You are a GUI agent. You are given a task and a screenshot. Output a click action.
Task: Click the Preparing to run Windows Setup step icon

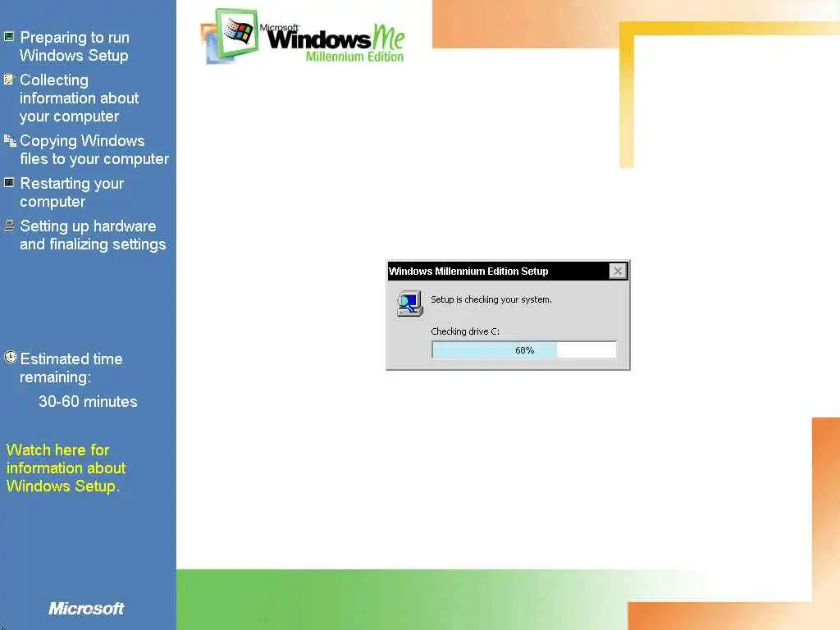tap(9, 36)
